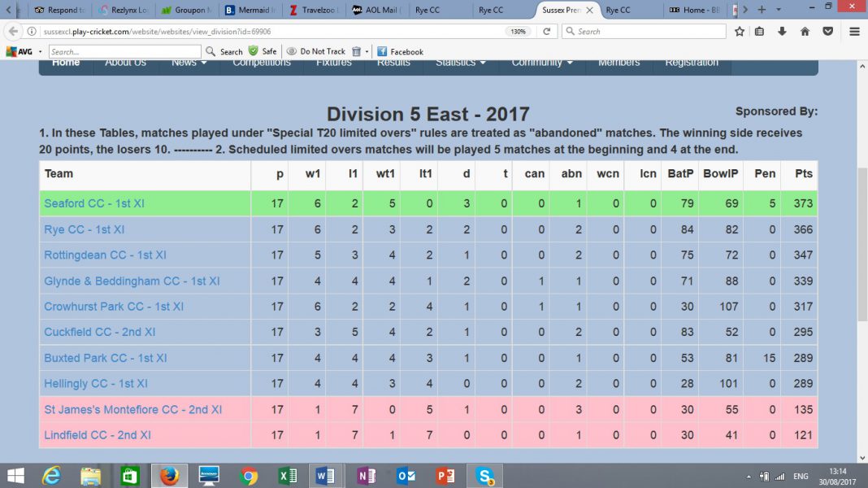
Task: Open the Firefox downloads arrow icon
Action: (x=783, y=32)
